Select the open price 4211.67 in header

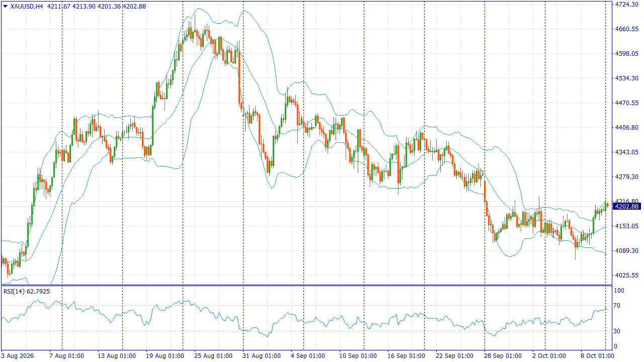point(59,7)
